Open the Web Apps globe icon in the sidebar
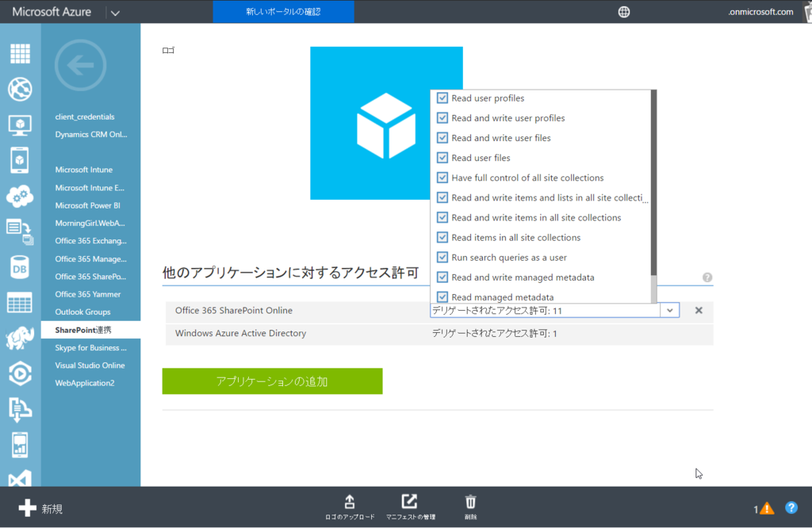The height and width of the screenshot is (528, 812). pos(20,89)
